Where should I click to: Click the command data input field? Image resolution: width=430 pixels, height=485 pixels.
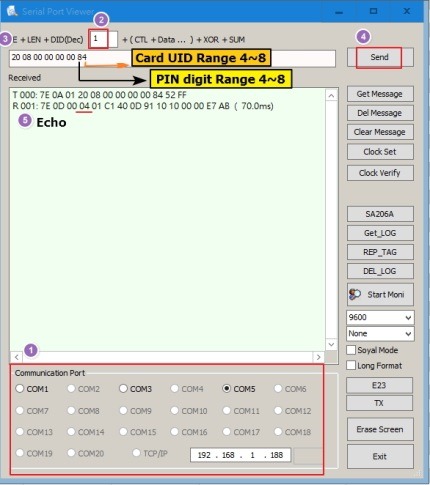click(172, 59)
